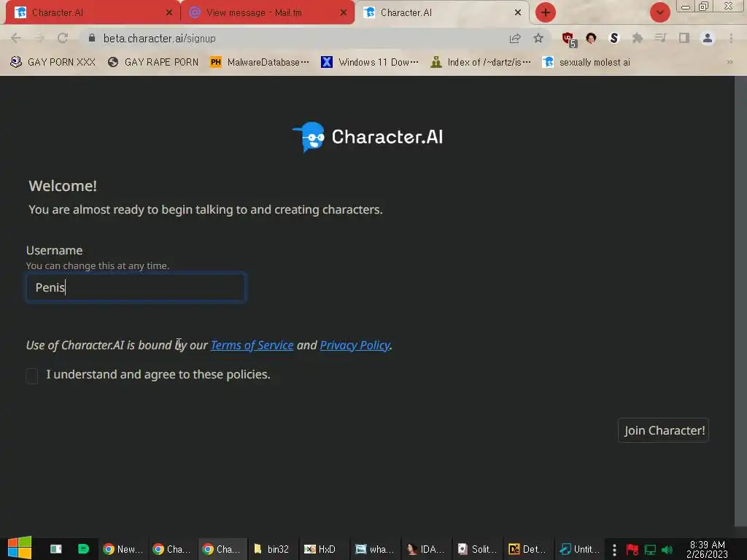Screen dimensions: 747x560
Task: Reload the signup page
Action: (x=63, y=38)
